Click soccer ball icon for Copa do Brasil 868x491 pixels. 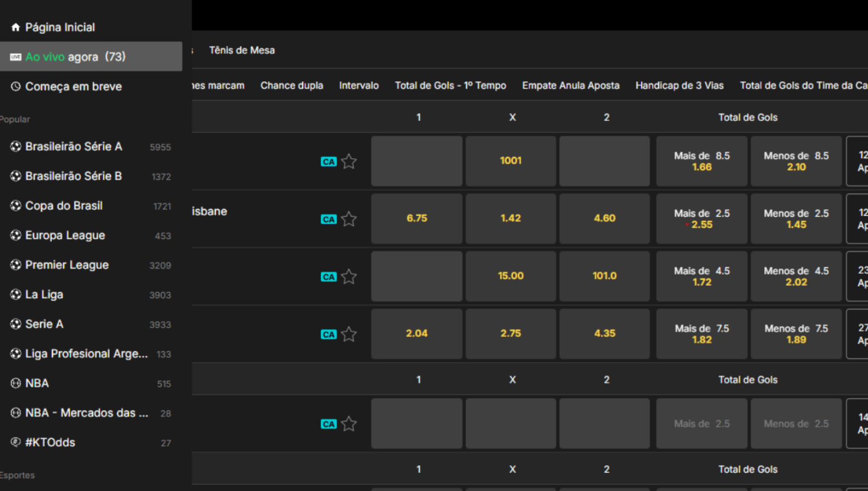pyautogui.click(x=16, y=205)
